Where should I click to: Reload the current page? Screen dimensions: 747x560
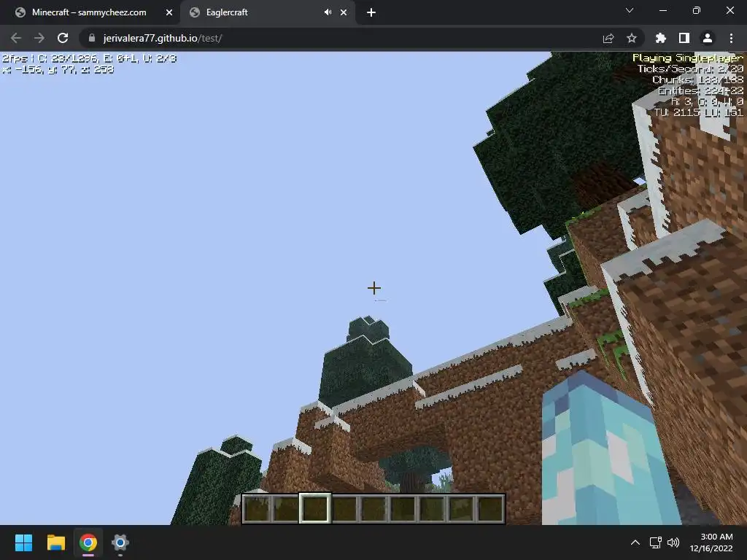[63, 38]
